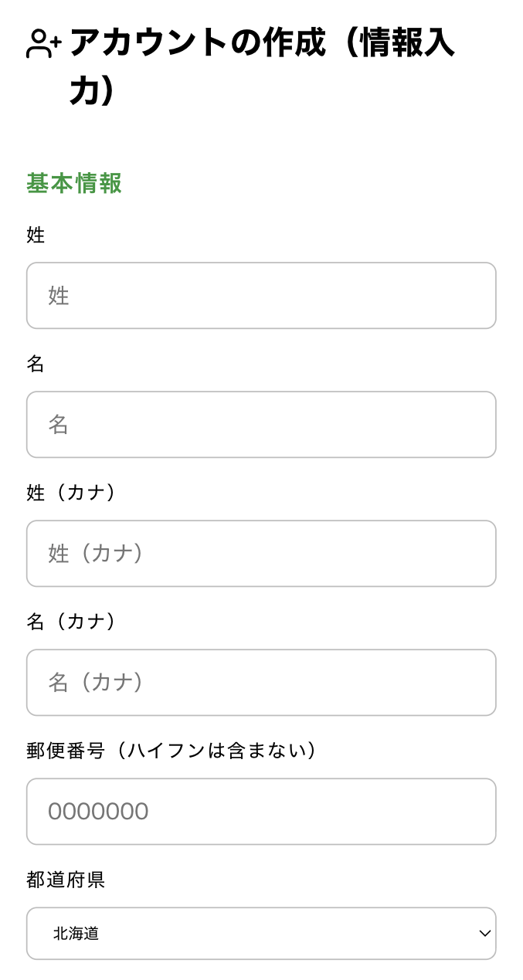The width and height of the screenshot is (523, 980).
Task: Click the 名（カナ）placeholder text
Action: click(x=97, y=682)
